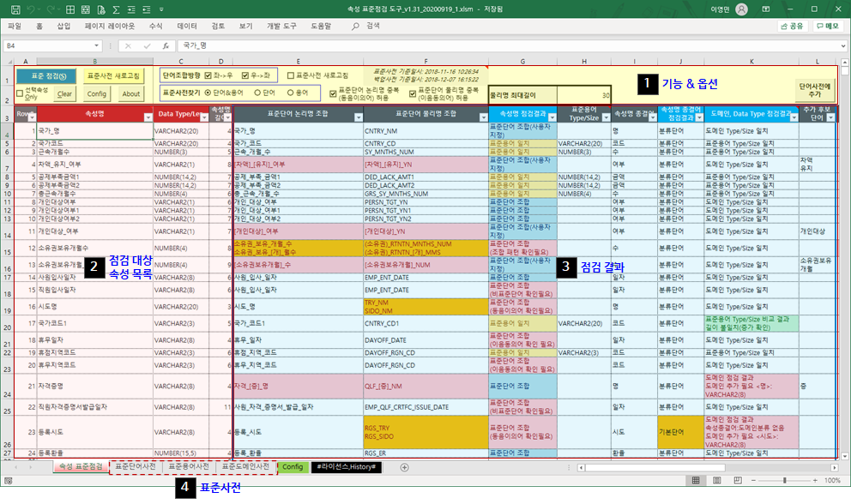Open the 수식 ribbon tab

tap(156, 26)
